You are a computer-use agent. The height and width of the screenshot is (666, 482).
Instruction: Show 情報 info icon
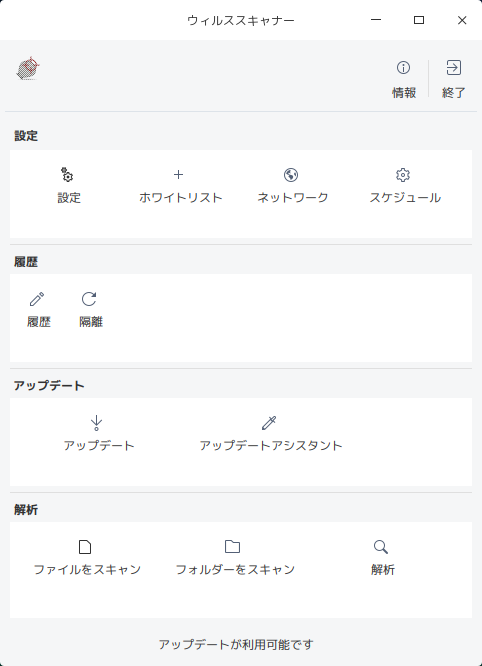point(403,68)
